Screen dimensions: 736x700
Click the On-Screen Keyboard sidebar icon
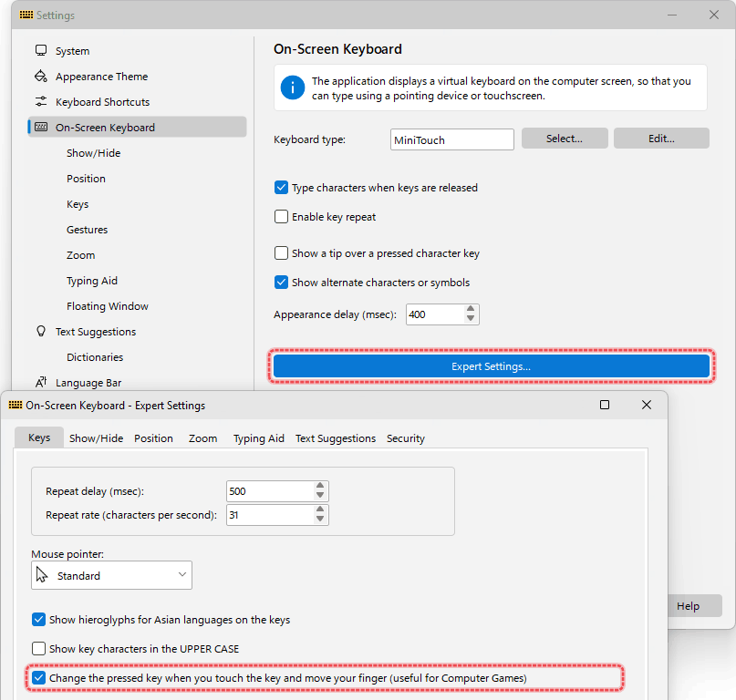tap(41, 127)
